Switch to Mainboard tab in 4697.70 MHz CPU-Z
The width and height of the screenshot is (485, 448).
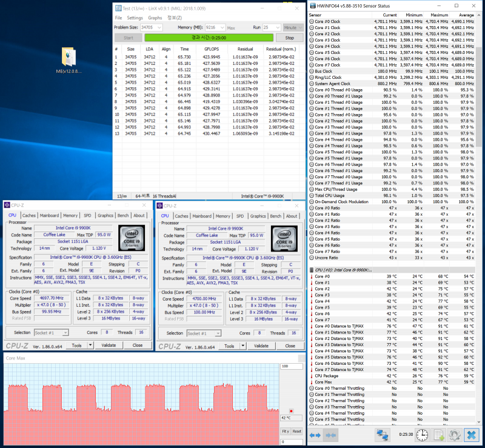tap(49, 215)
